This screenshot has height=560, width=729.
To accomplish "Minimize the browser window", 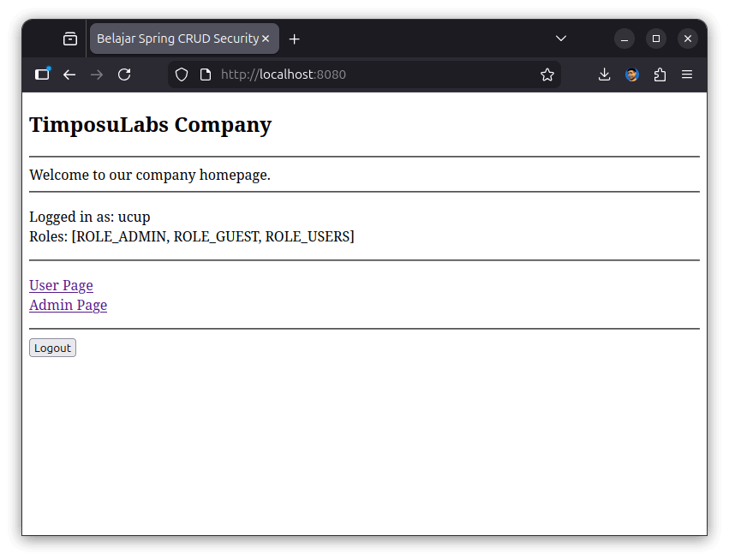I will [624, 39].
